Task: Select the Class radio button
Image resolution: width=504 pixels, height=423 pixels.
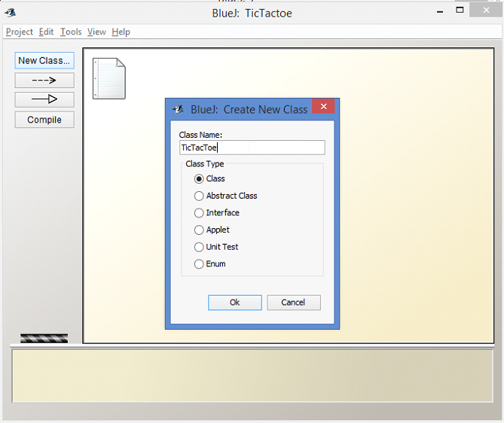Action: (x=199, y=178)
